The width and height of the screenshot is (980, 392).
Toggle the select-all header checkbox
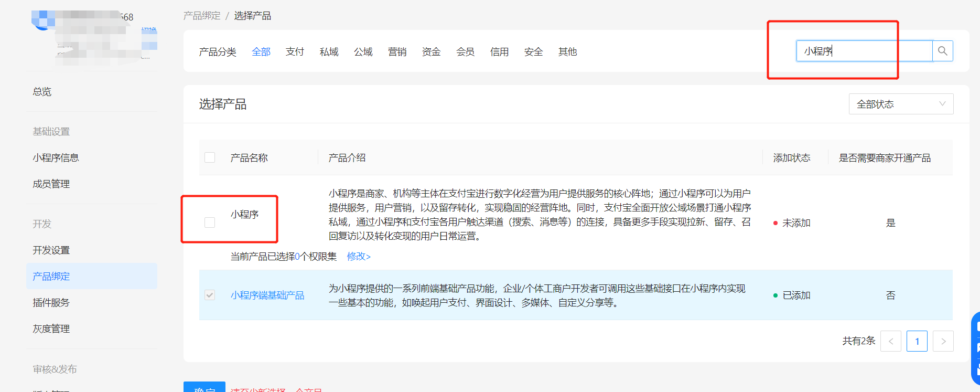210,157
